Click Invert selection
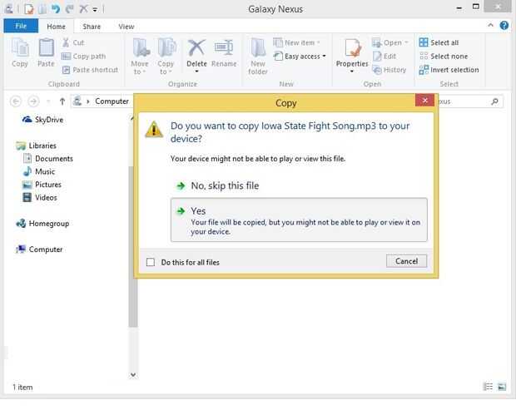The image size is (516, 420). [449, 70]
